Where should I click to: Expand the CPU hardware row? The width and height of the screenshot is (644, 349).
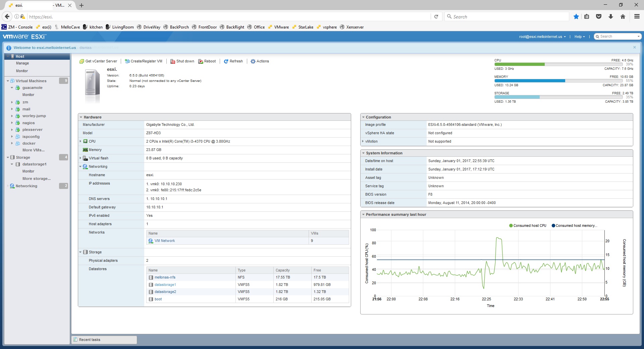pyautogui.click(x=80, y=141)
